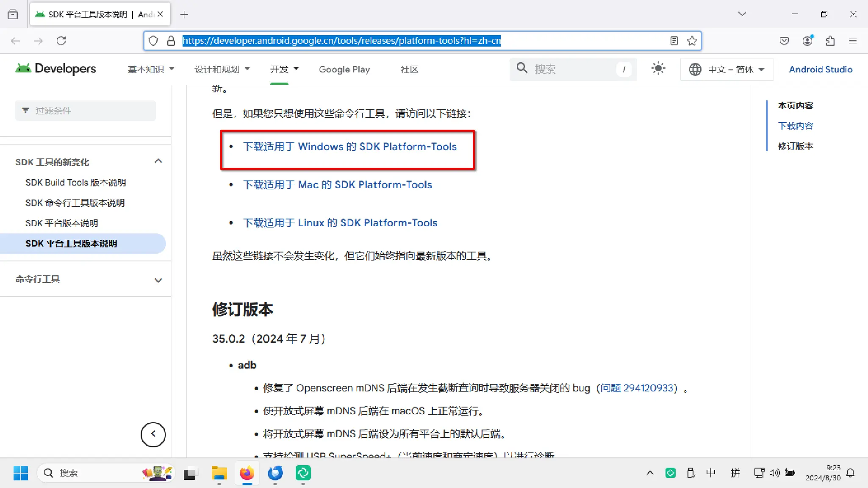Open the 开发 menu
Image resolution: width=868 pixels, height=488 pixels.
[x=284, y=69]
